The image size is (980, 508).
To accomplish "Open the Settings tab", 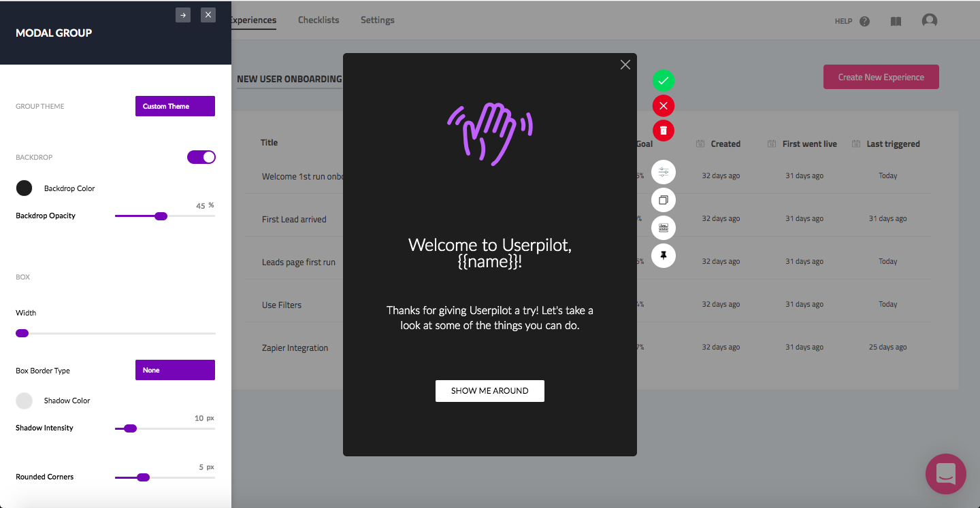I will pyautogui.click(x=378, y=20).
